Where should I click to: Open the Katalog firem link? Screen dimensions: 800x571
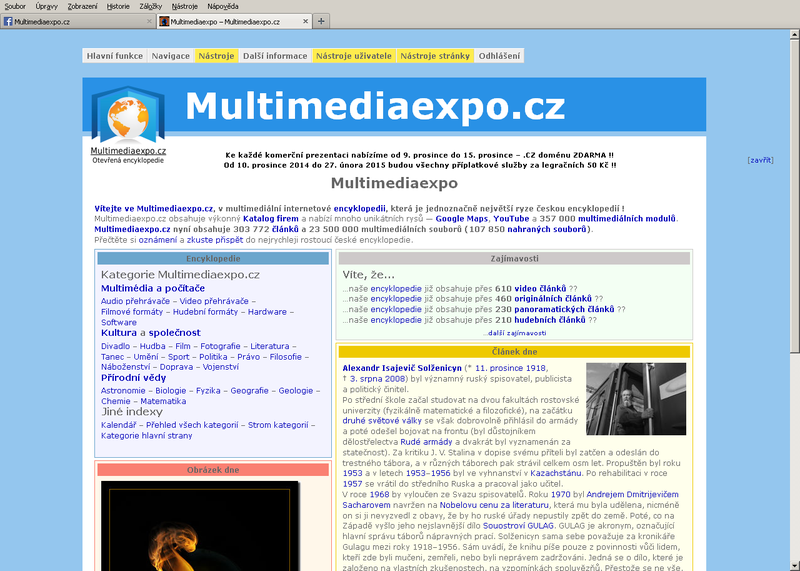click(270, 219)
